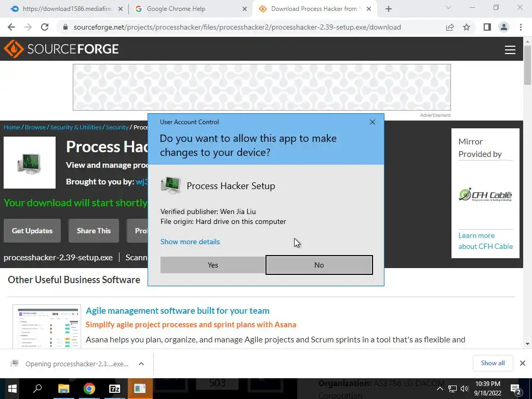The height and width of the screenshot is (399, 532).
Task: Close the Download Process Hacker tab
Action: pos(369,9)
